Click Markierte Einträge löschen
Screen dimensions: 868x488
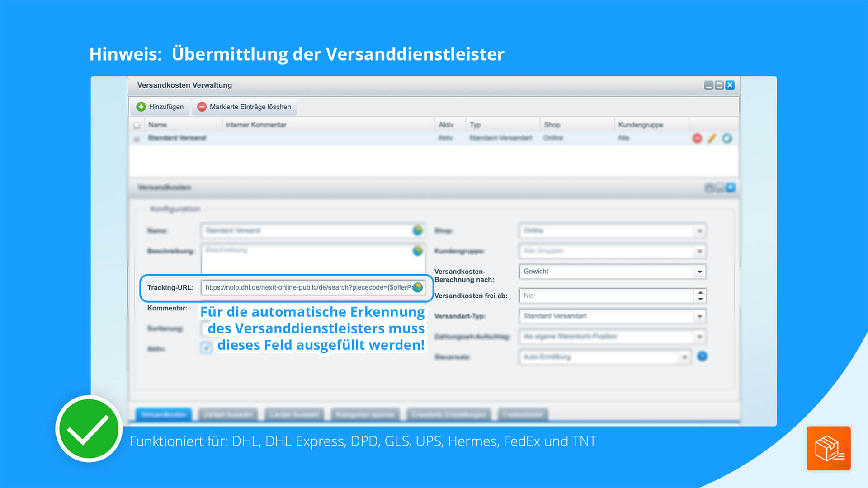pyautogui.click(x=244, y=107)
